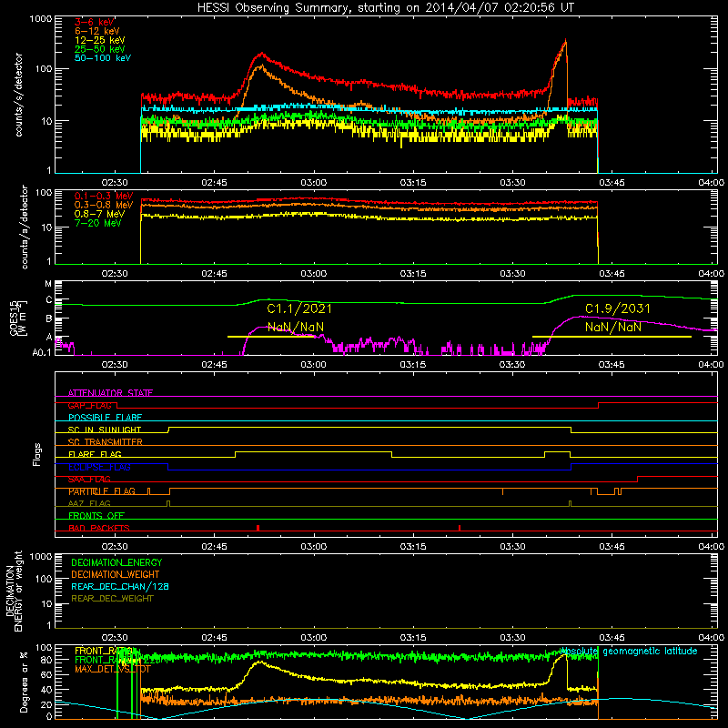Click the 0.8-7 MeV legend entry
This screenshot has height=728, width=728.
coord(99,214)
